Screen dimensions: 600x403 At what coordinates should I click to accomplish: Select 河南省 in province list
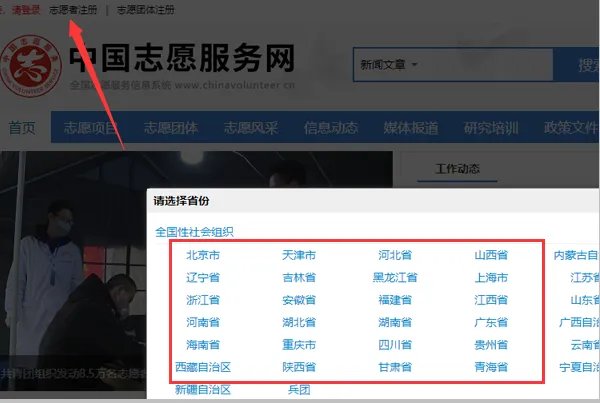[x=203, y=322]
